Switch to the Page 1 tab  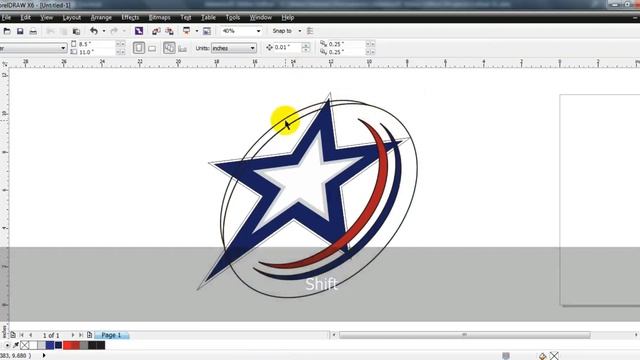pos(111,335)
